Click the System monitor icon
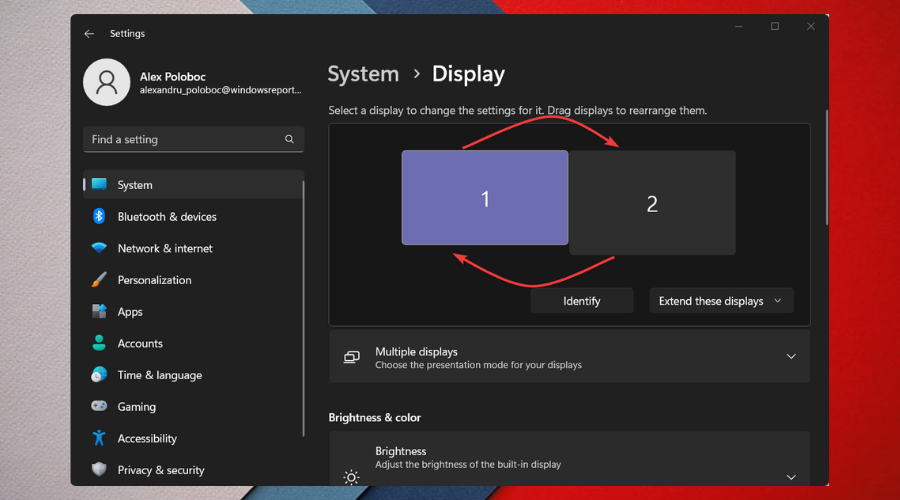 coord(99,184)
